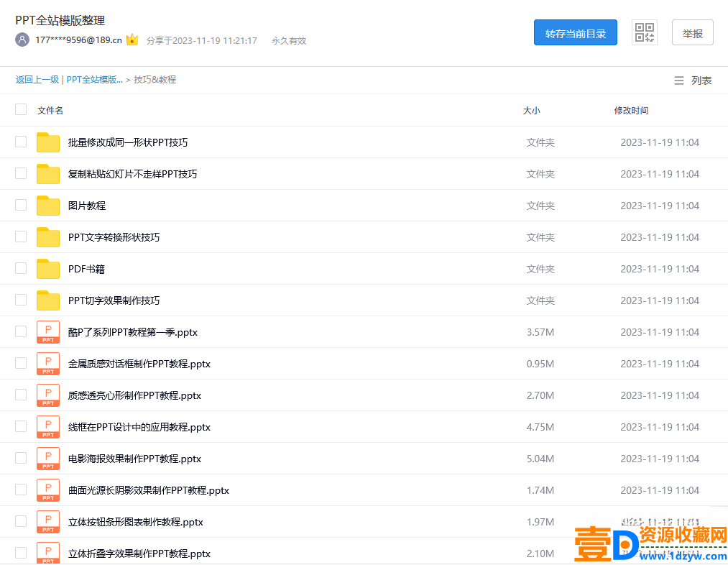
Task: Toggle the select-all checkbox in header
Action: 21,109
